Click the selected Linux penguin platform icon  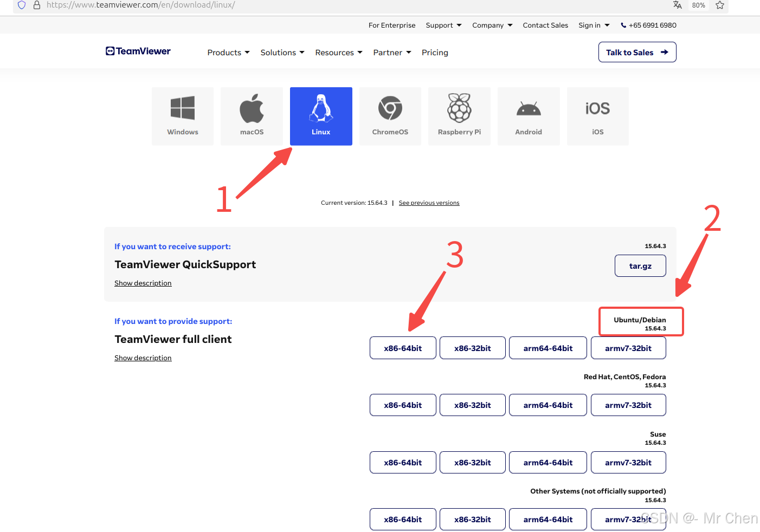tap(321, 116)
